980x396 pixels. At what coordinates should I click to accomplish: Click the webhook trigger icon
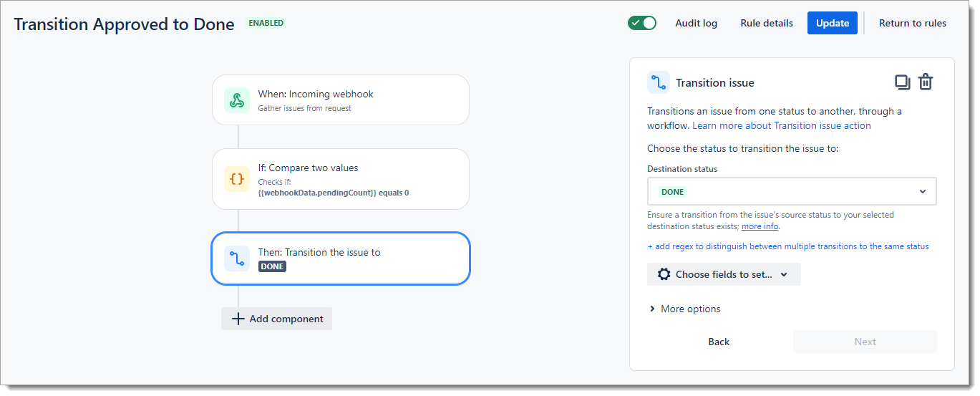(x=237, y=100)
